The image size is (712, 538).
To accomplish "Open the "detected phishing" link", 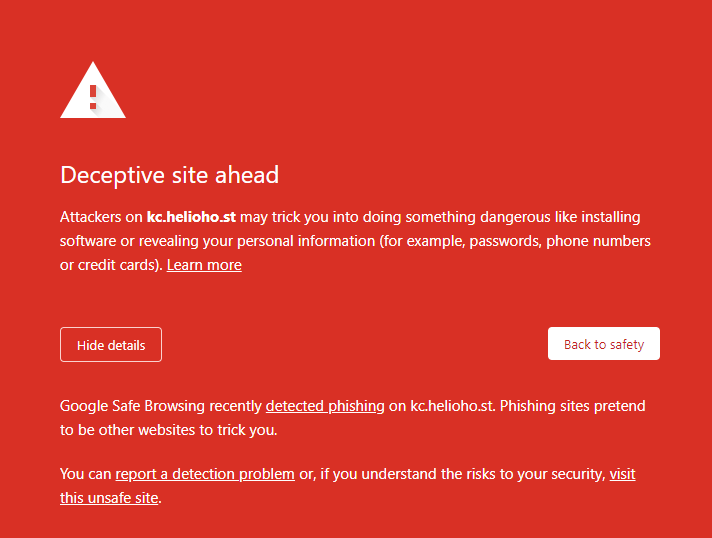I will point(325,406).
